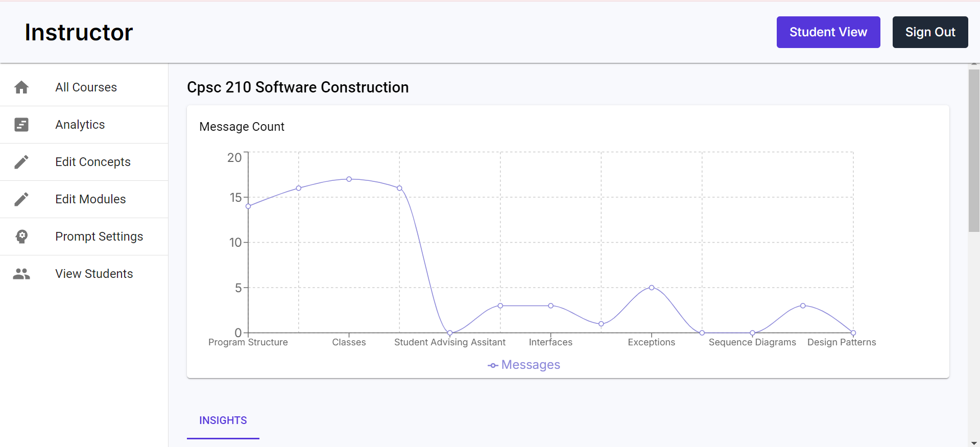Toggle the Messages series in chart legend
Viewport: 980px width, 447px height.
524,365
